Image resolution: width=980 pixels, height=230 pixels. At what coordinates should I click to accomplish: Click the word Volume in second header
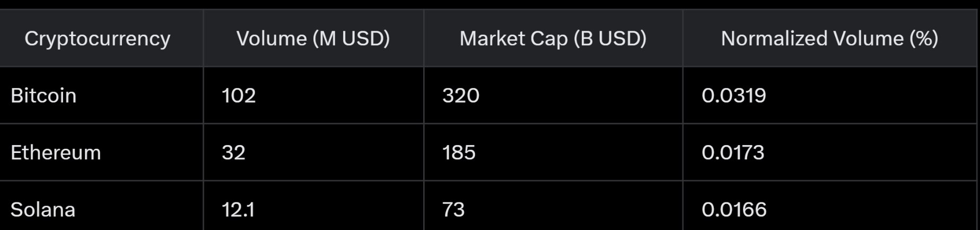click(272, 38)
